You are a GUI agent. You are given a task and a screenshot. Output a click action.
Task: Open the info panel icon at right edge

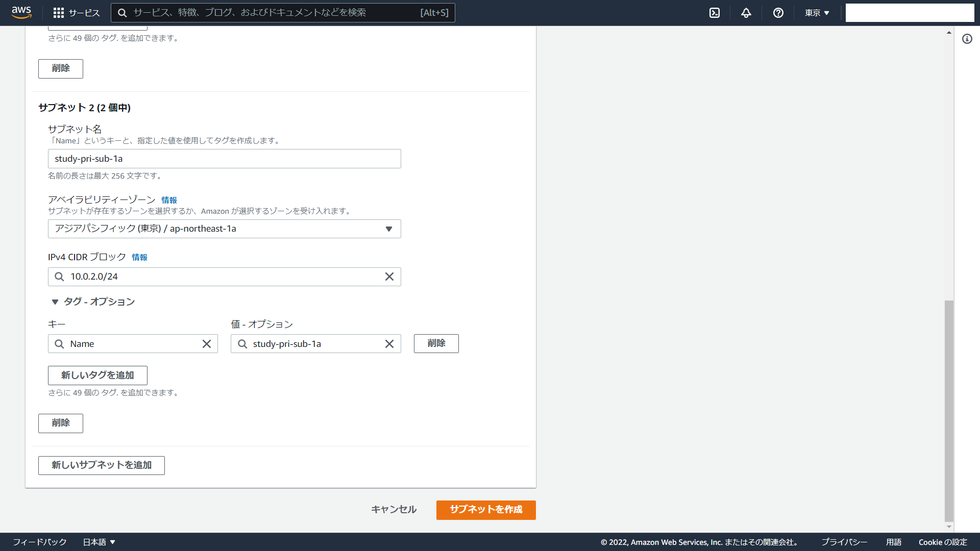coord(967,39)
